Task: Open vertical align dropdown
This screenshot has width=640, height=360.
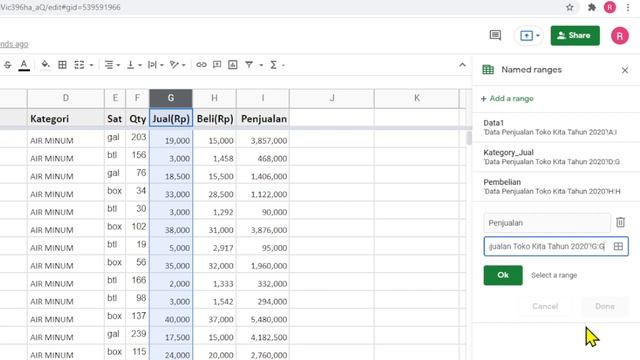Action: click(x=134, y=65)
